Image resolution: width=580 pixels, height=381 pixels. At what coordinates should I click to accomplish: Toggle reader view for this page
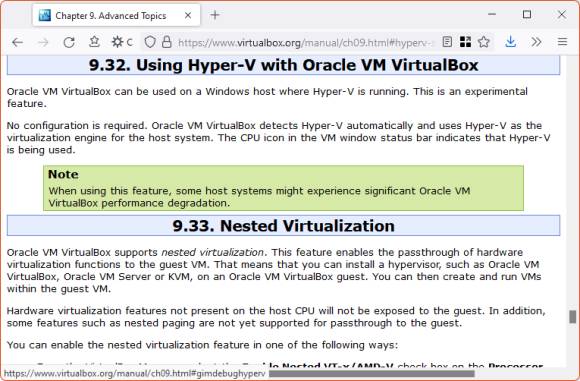pyautogui.click(x=447, y=42)
